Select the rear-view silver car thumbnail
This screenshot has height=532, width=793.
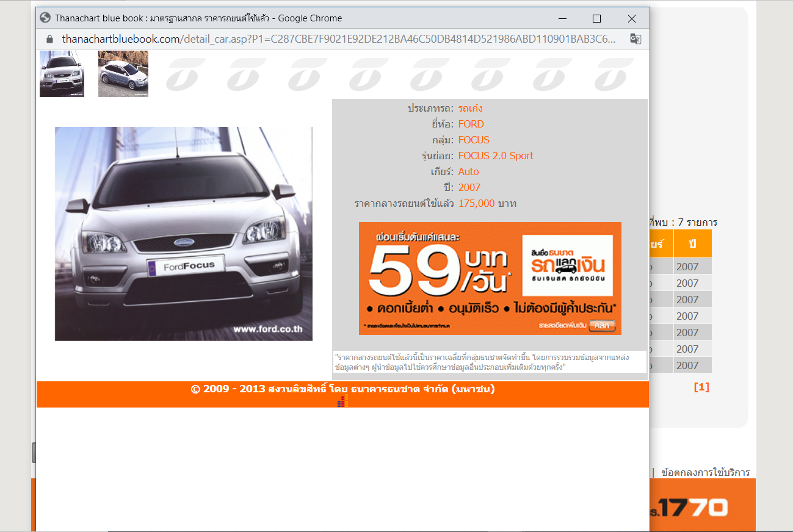pyautogui.click(x=123, y=74)
